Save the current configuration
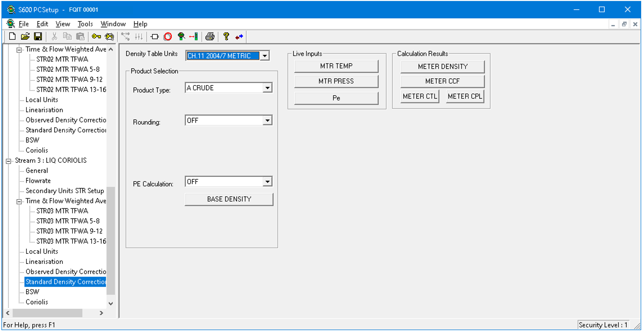644x332 pixels. (38, 36)
